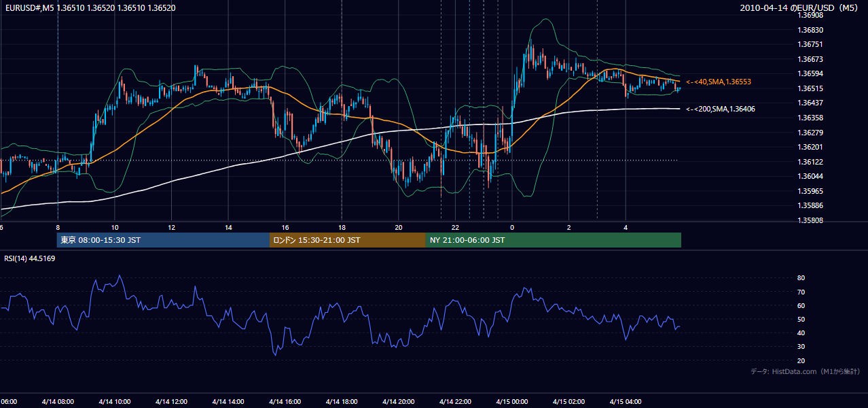Click the 4/14 20:00 time axis label
This screenshot has height=408, width=868.
point(398,401)
